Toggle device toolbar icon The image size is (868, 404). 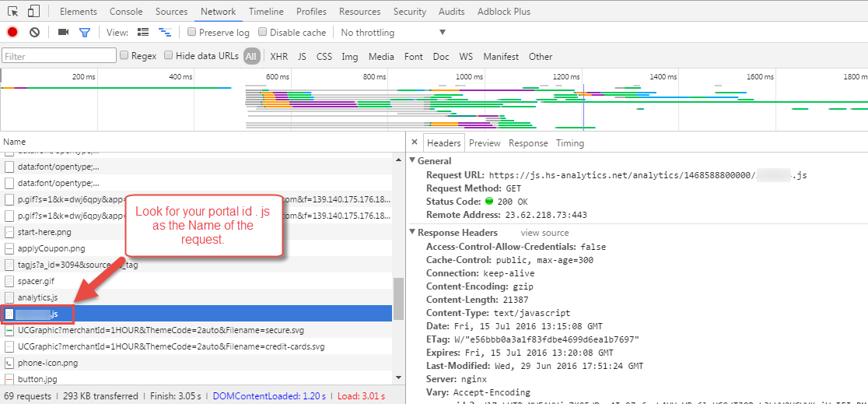tap(33, 11)
